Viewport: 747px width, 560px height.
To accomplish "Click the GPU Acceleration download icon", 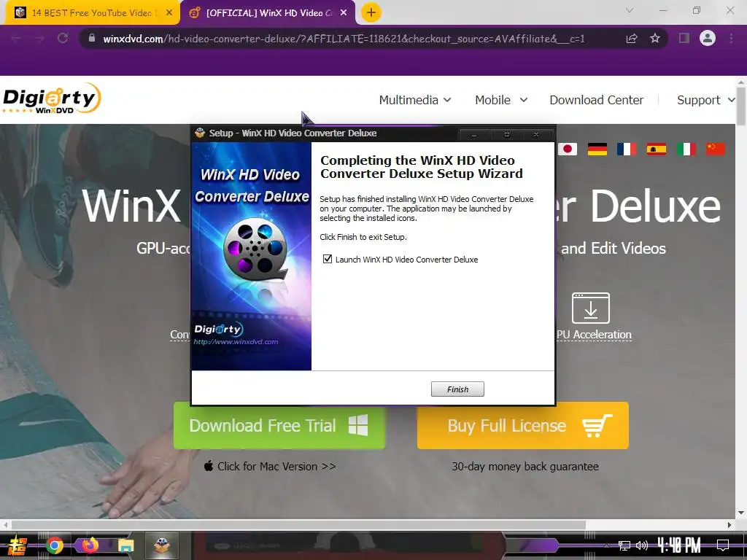I will point(591,308).
